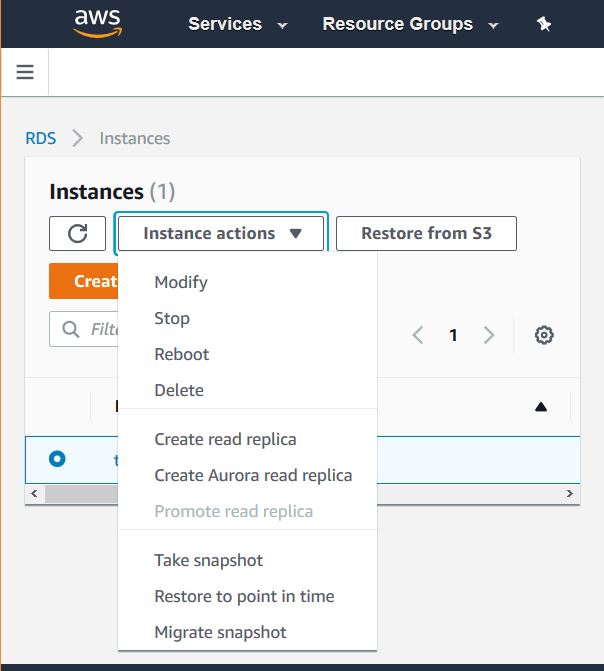Select the instance row radio button
The height and width of the screenshot is (671, 604).
coord(57,459)
